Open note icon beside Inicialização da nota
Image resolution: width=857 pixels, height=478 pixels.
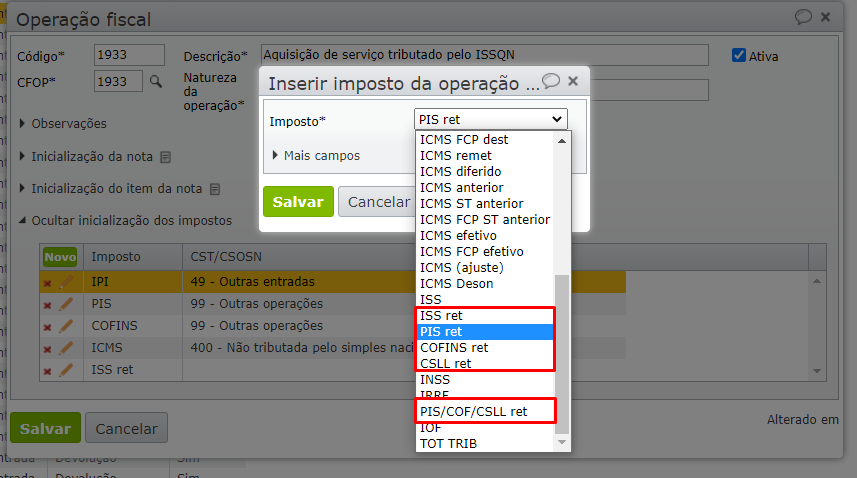pyautogui.click(x=165, y=157)
